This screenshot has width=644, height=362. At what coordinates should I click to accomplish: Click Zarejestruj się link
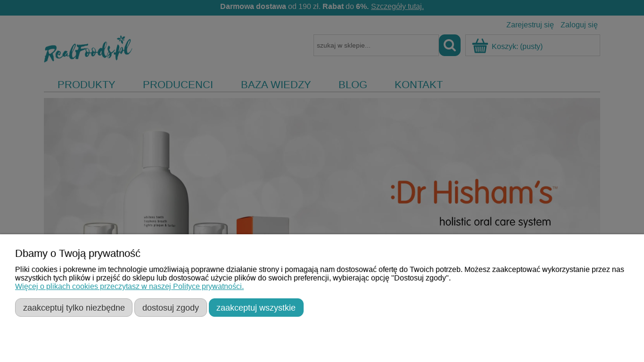[x=530, y=25]
